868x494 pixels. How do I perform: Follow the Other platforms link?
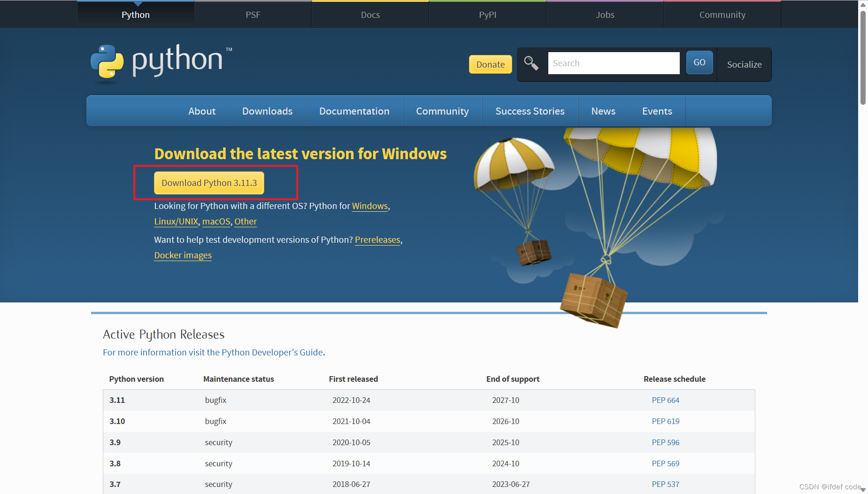(246, 221)
